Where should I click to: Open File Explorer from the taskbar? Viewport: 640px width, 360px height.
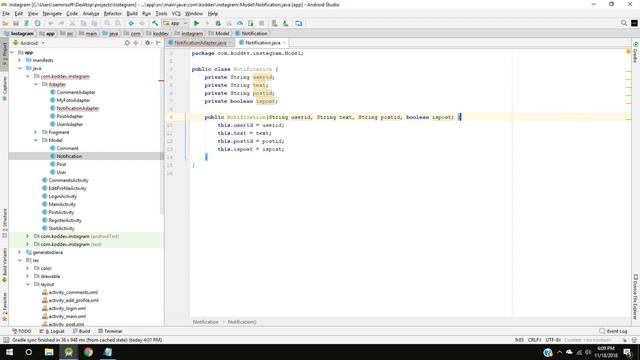[49, 352]
